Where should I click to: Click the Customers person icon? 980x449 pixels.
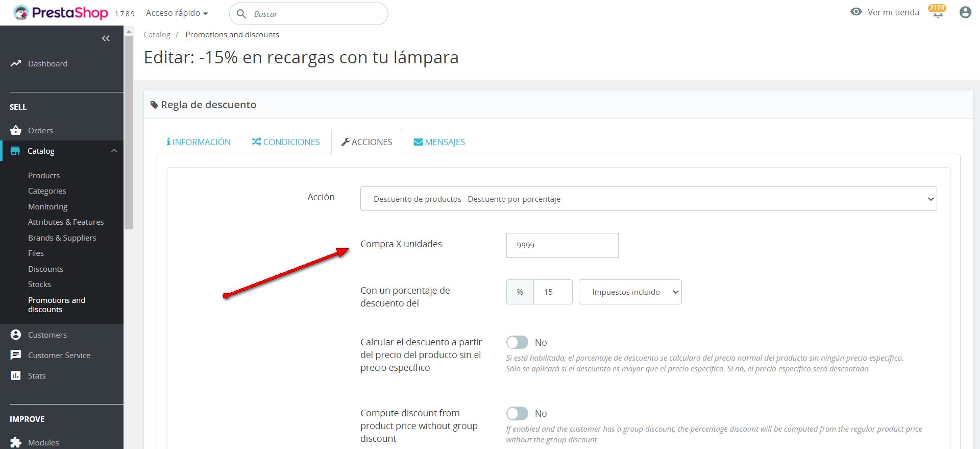coord(16,335)
